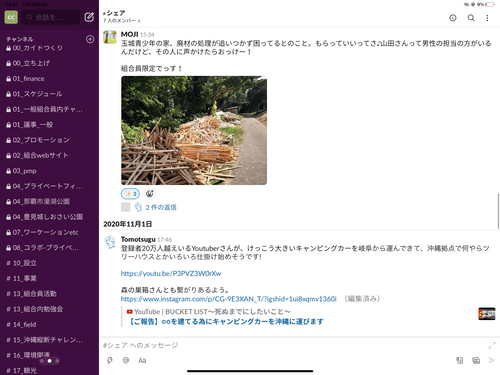This screenshot has width=500, height=375.
Task: Open channel #11_事業
Action: coord(49,278)
